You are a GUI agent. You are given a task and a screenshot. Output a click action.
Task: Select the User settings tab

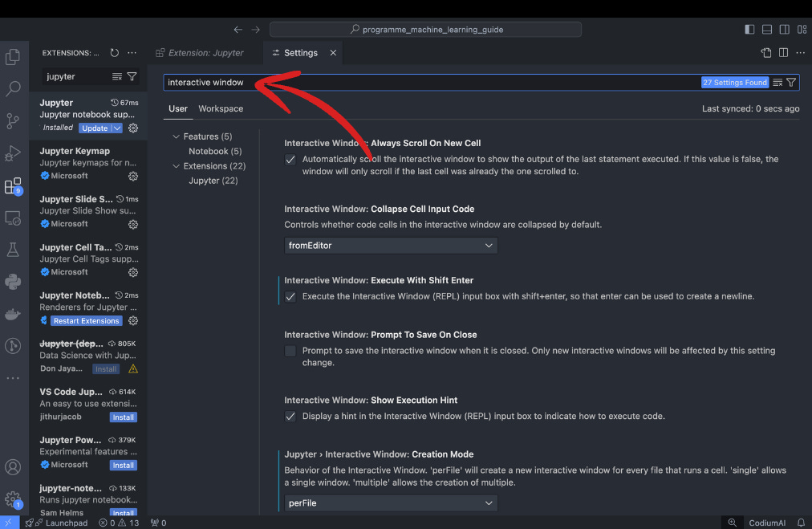pyautogui.click(x=177, y=109)
